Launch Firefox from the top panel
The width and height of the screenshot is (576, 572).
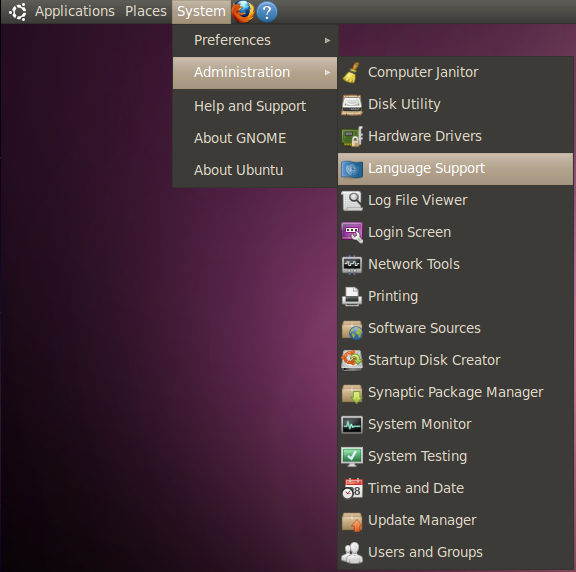pyautogui.click(x=243, y=12)
